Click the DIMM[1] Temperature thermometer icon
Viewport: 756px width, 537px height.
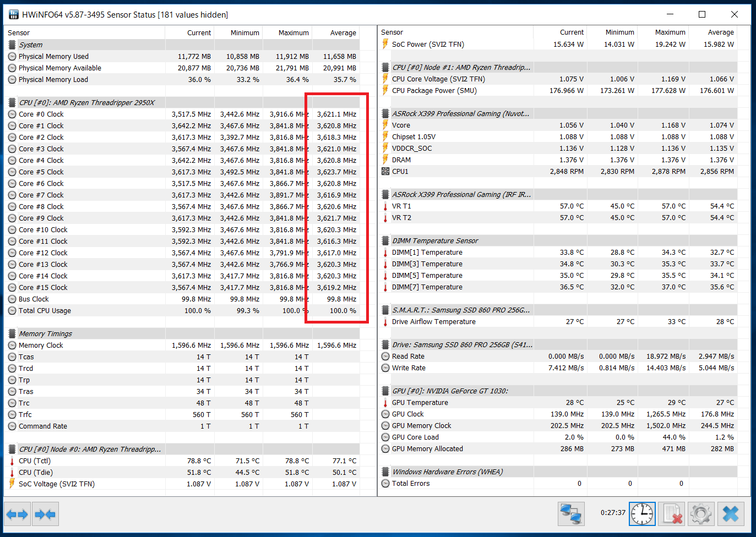click(385, 252)
